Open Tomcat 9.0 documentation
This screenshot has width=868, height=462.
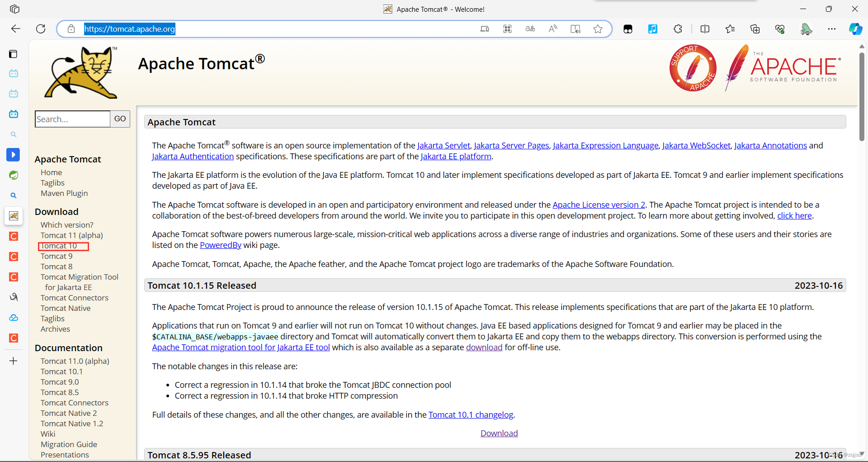[x=60, y=382]
